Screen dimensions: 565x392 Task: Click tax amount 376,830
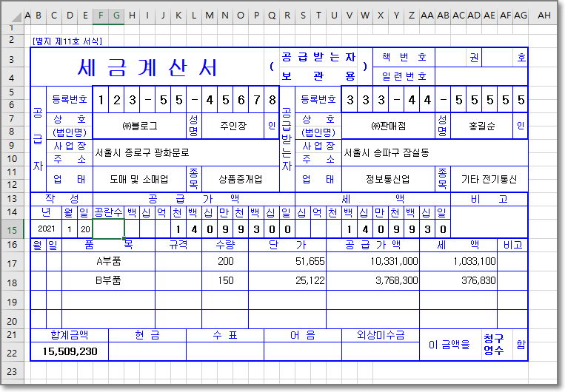pyautogui.click(x=458, y=280)
